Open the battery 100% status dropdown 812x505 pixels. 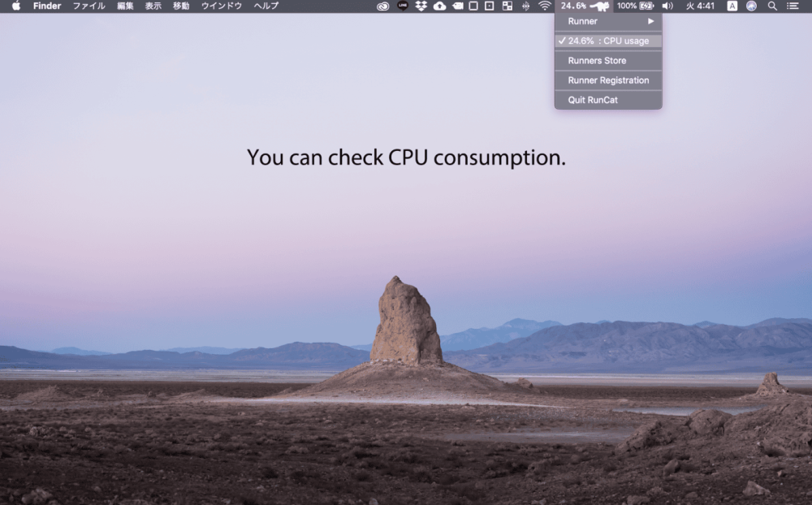coord(635,6)
